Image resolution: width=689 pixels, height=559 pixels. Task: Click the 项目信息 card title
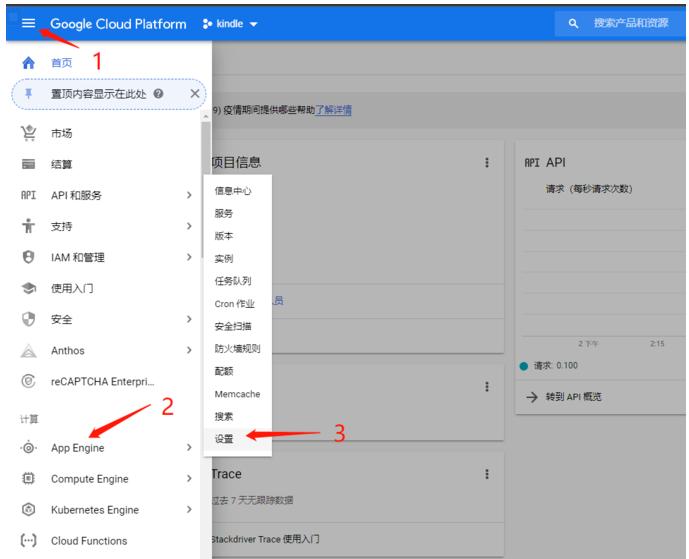(x=236, y=162)
